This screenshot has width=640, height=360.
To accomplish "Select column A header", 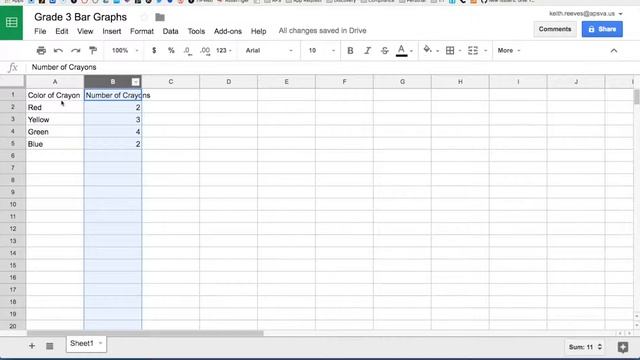I will [x=55, y=82].
